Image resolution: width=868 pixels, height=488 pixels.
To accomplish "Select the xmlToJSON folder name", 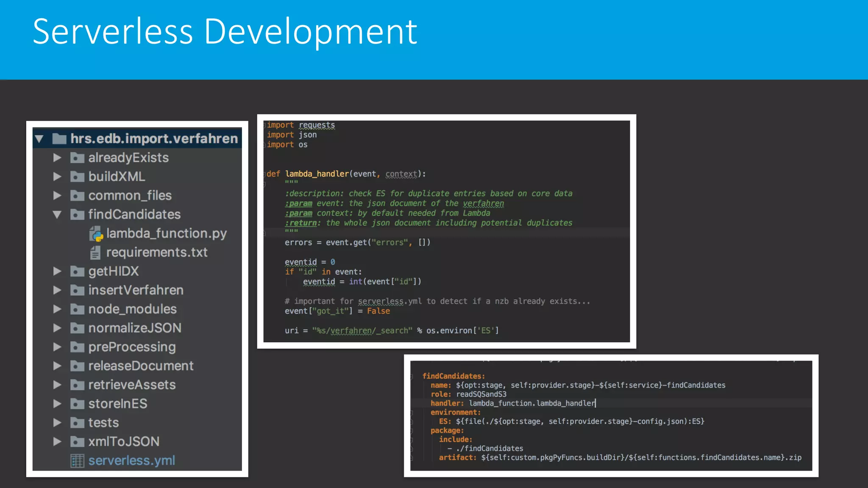I will pyautogui.click(x=124, y=441).
